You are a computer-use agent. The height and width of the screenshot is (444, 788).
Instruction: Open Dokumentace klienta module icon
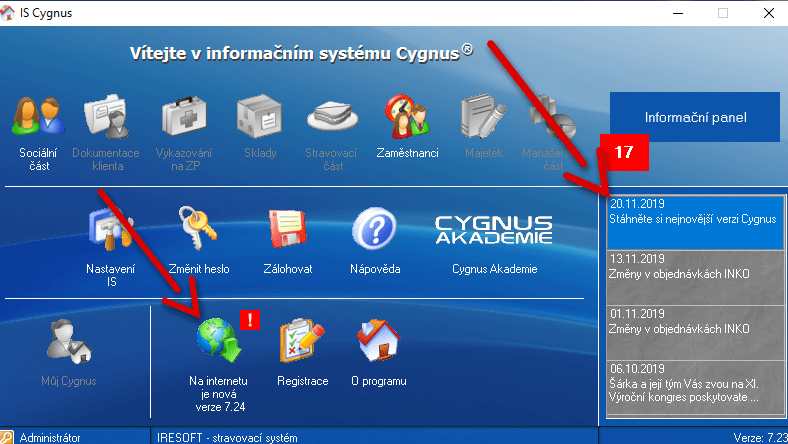tap(107, 116)
